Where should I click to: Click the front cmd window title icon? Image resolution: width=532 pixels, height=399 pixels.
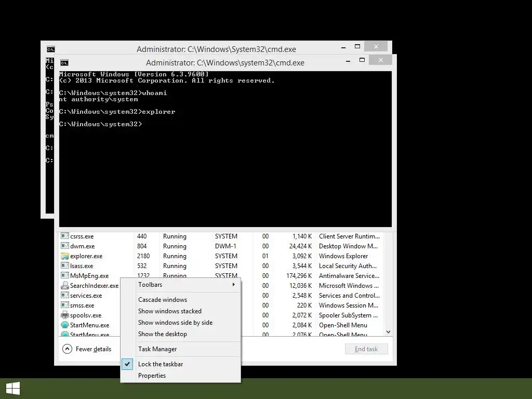64,63
